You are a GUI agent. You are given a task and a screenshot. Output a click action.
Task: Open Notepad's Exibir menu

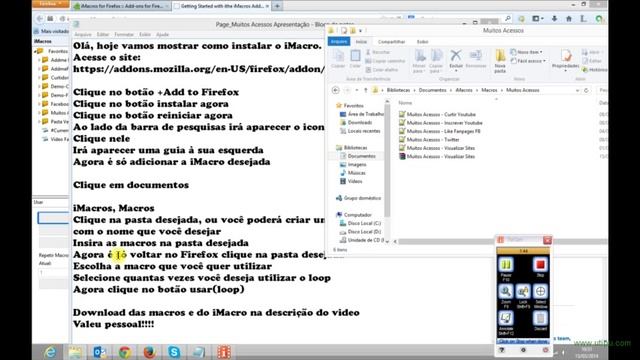point(145,35)
